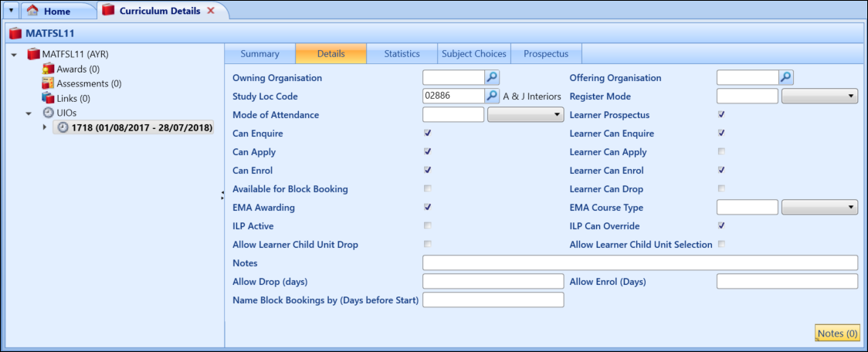Tick Available for Block Booking checkbox

pyautogui.click(x=427, y=188)
